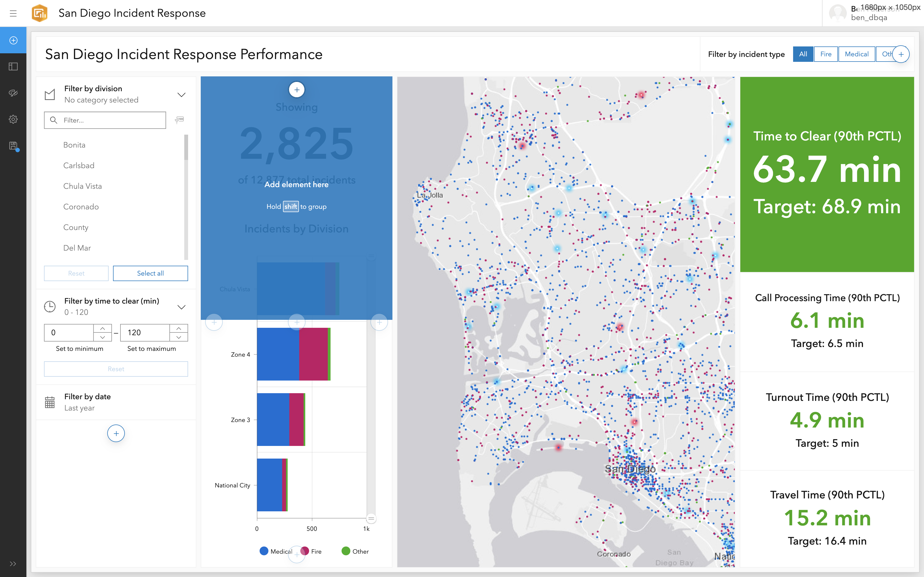Select Chula Vista division item
Screen dimensions: 924x577
(82, 186)
